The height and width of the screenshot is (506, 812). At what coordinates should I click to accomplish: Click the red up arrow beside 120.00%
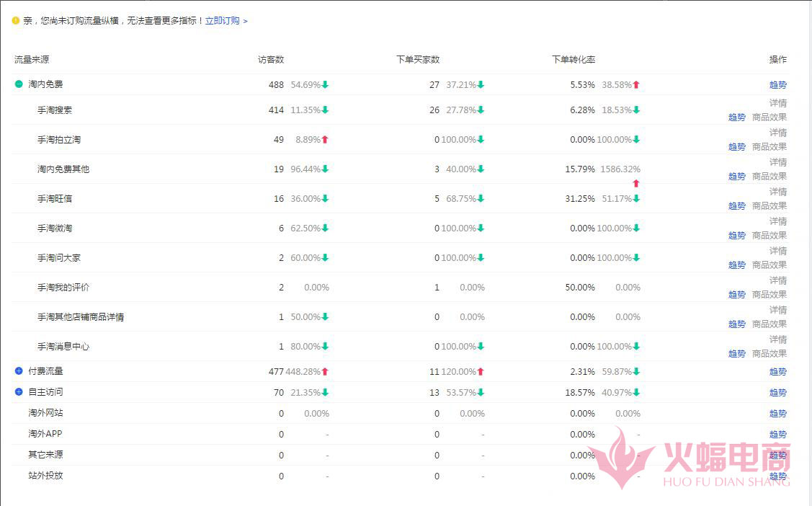coord(481,371)
